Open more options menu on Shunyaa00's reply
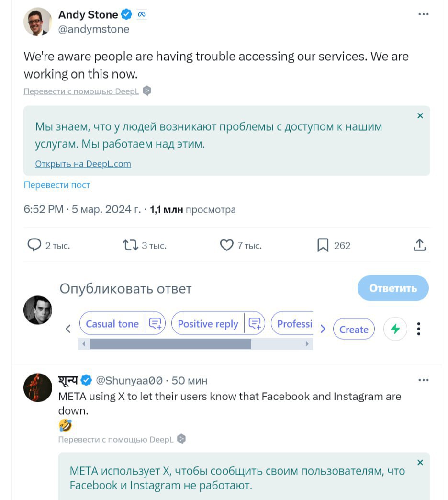The image size is (448, 500). 423,380
